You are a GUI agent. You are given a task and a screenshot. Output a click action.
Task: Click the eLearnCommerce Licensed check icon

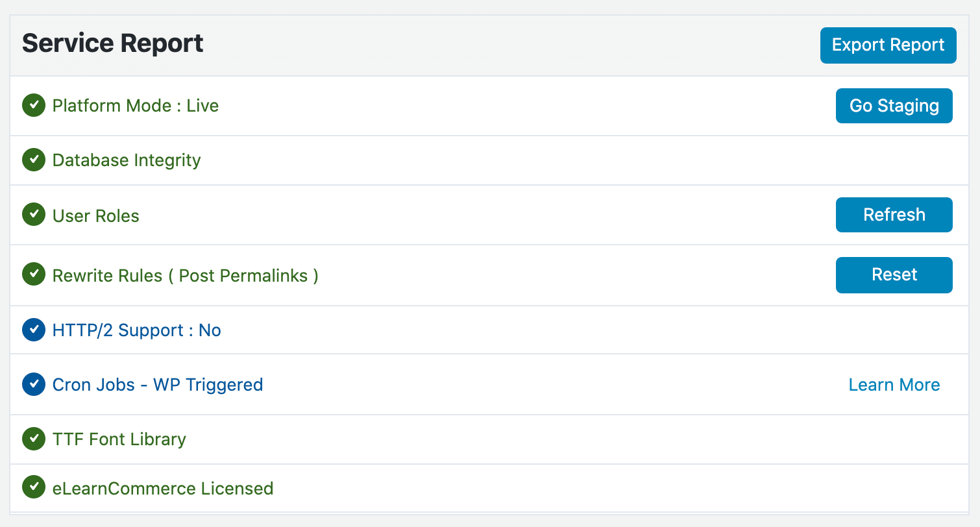point(34,487)
